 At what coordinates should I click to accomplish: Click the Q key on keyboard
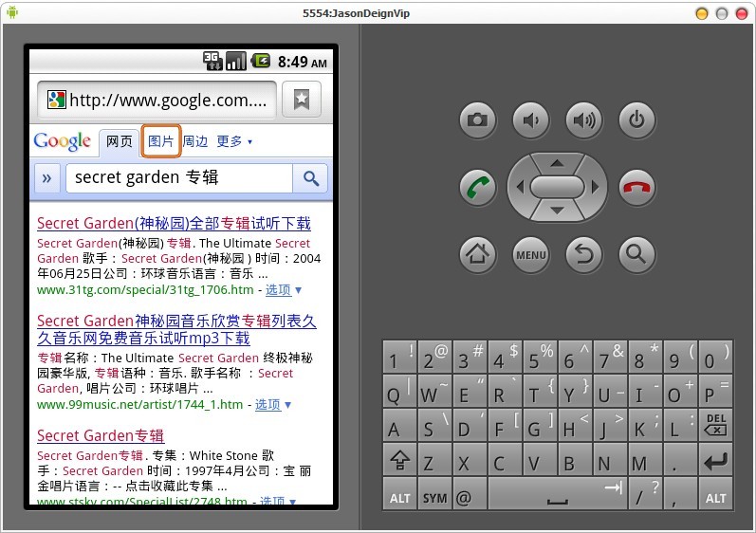(399, 392)
